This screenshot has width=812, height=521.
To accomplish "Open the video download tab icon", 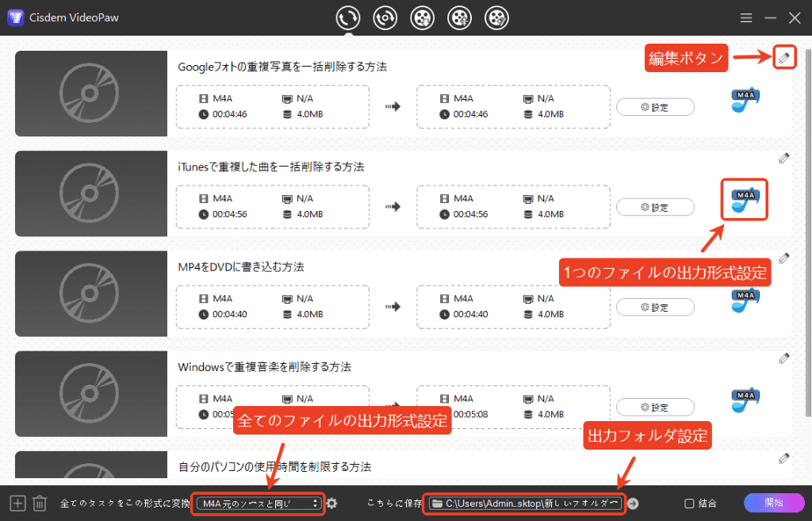I will pos(423,17).
